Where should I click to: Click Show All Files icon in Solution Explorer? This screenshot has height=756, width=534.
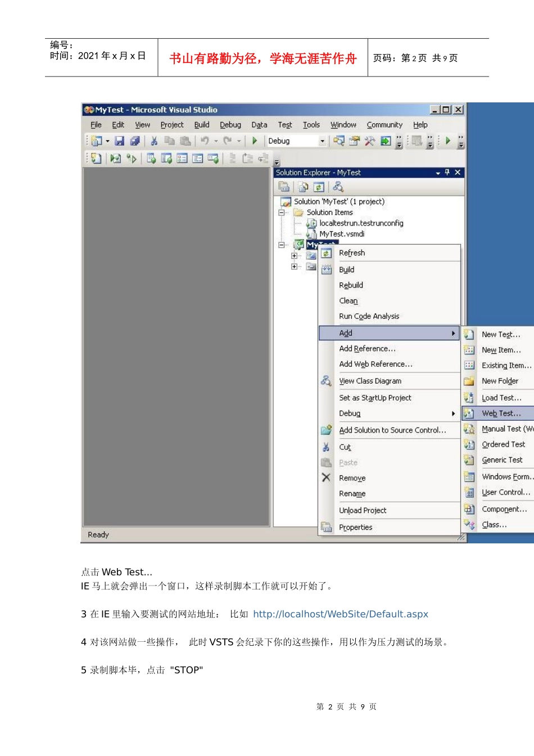pyautogui.click(x=303, y=187)
